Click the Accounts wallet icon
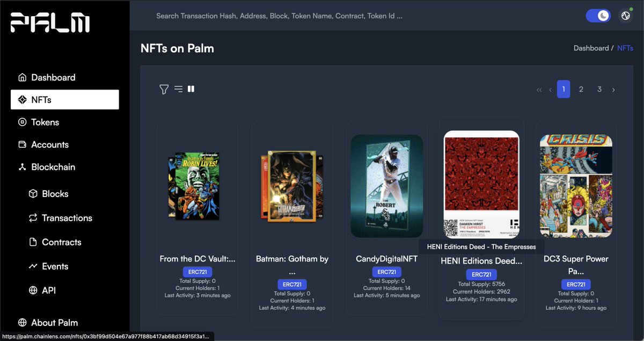The width and height of the screenshot is (644, 341). (x=22, y=144)
